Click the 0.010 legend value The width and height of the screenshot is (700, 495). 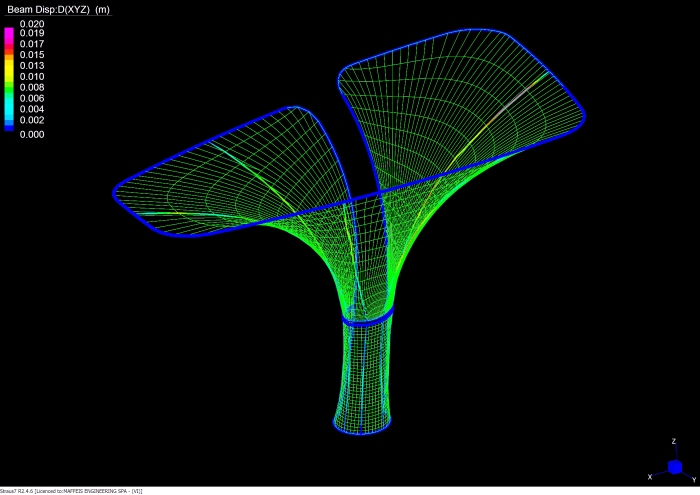[31, 77]
